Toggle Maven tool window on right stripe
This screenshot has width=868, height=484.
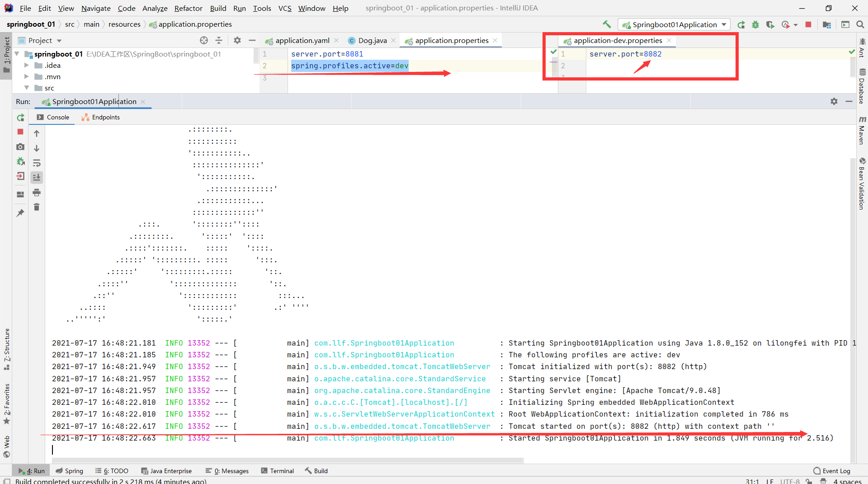coord(862,130)
